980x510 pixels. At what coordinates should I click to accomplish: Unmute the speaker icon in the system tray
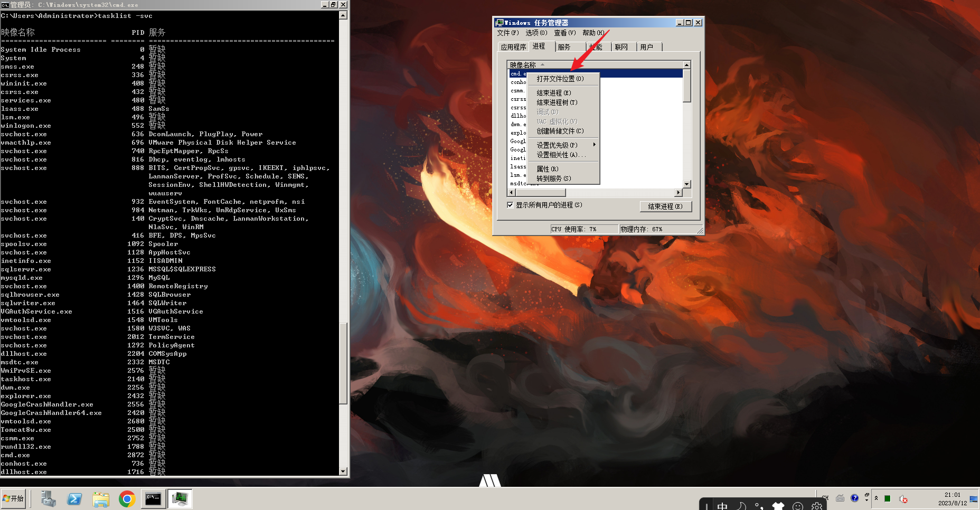click(903, 499)
